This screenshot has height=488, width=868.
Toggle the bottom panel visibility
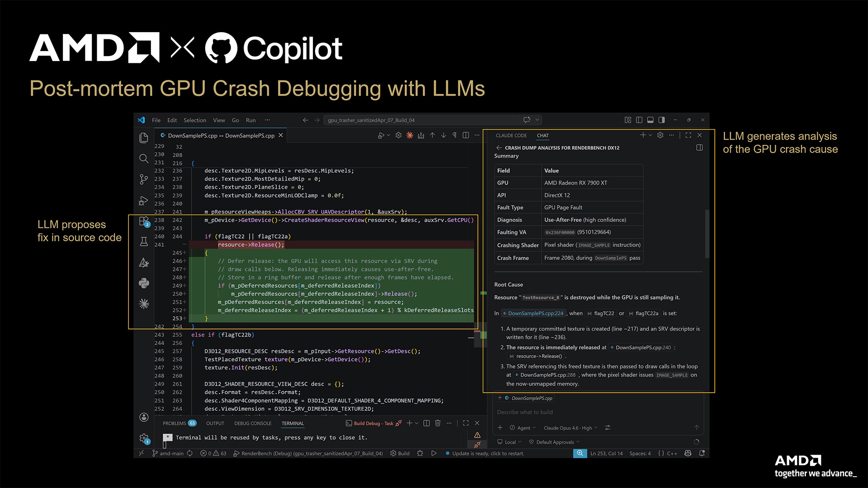[x=650, y=120]
